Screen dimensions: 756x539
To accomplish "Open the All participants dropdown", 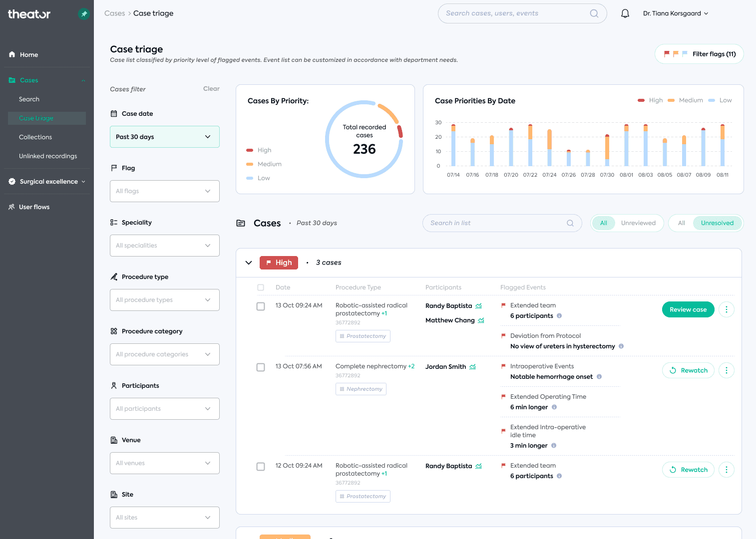I will click(165, 409).
